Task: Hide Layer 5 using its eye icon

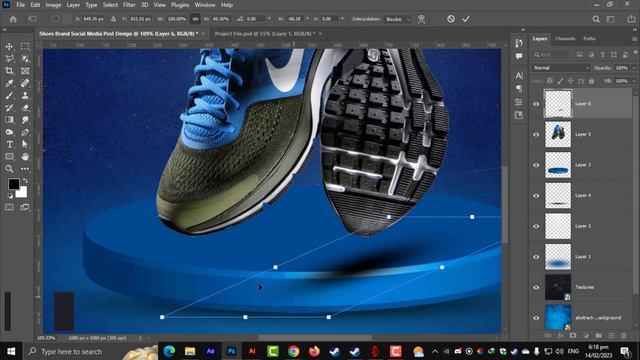Action: point(536,135)
